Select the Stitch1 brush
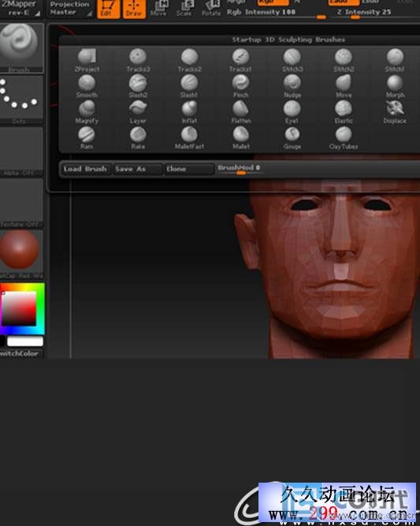420x526 pixels. pyautogui.click(x=395, y=61)
